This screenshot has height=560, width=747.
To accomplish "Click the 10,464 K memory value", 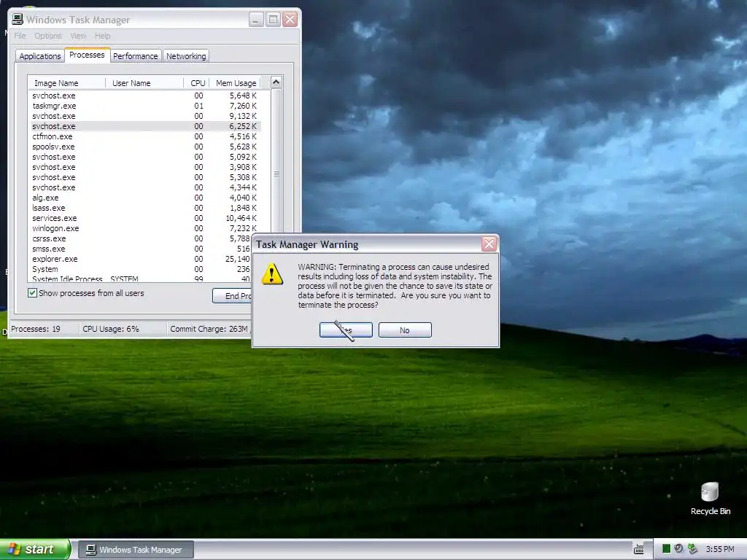I will (241, 218).
